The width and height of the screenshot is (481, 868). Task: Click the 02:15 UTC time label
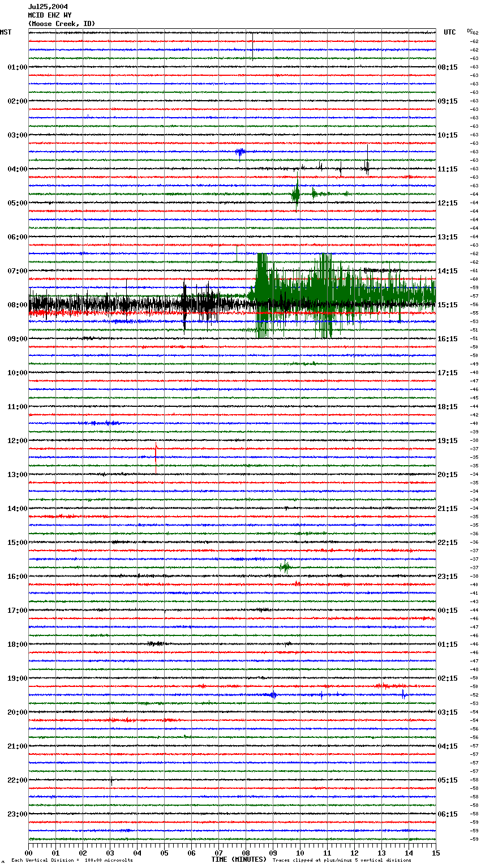pyautogui.click(x=448, y=678)
